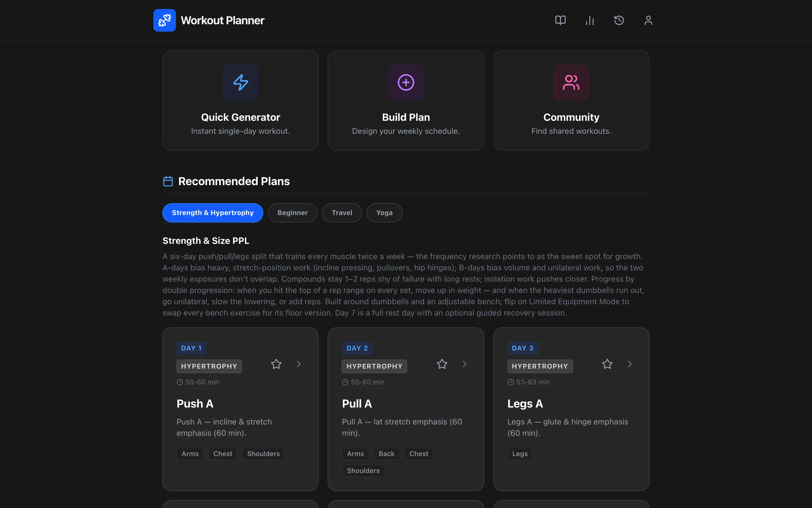Open the user profile icon

point(648,20)
